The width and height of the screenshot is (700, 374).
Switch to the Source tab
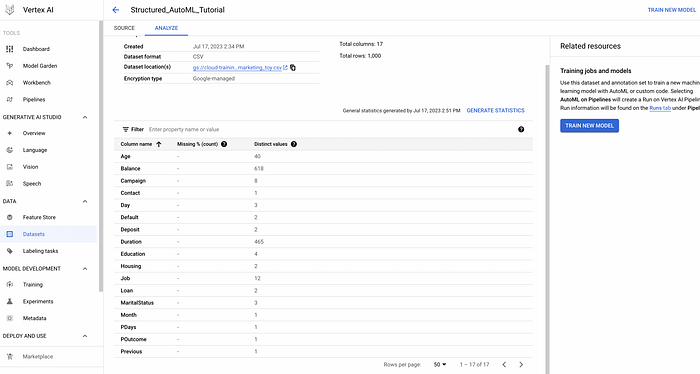click(x=124, y=28)
